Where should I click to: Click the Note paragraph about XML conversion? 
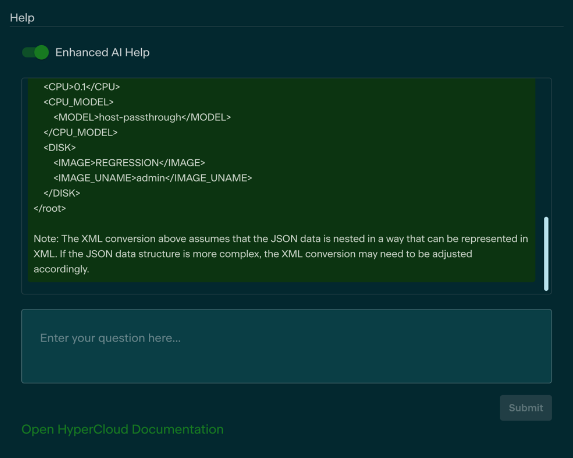click(281, 254)
